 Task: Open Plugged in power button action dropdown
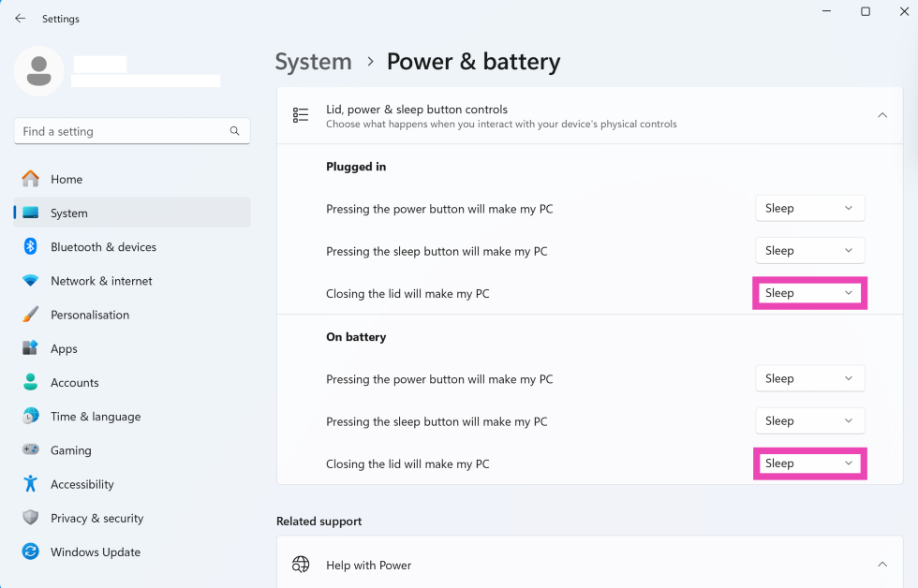809,209
